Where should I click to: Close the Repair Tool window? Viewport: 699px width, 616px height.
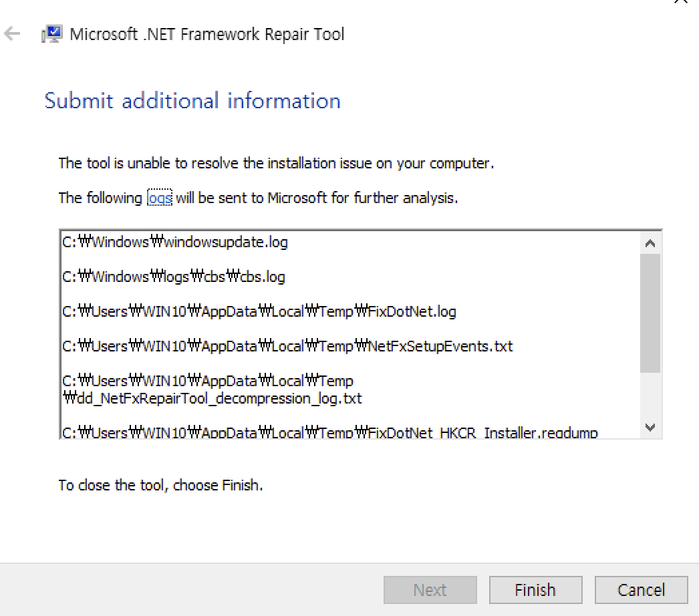(681, 2)
